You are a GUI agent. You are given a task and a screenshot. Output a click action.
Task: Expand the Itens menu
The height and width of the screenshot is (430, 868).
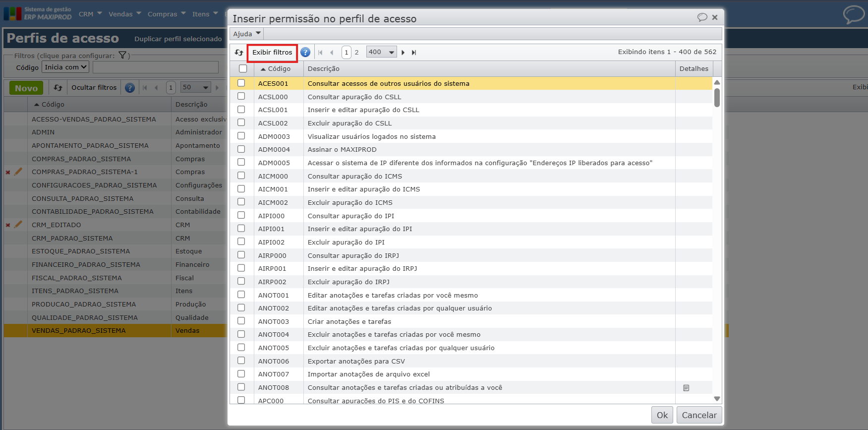(205, 14)
